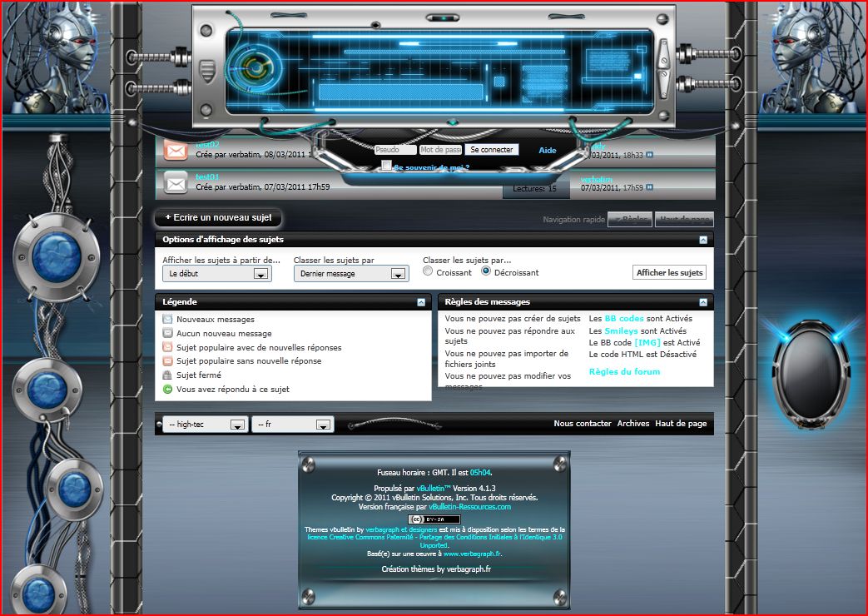Collapse the Légende panel
The width and height of the screenshot is (868, 616).
tap(421, 302)
